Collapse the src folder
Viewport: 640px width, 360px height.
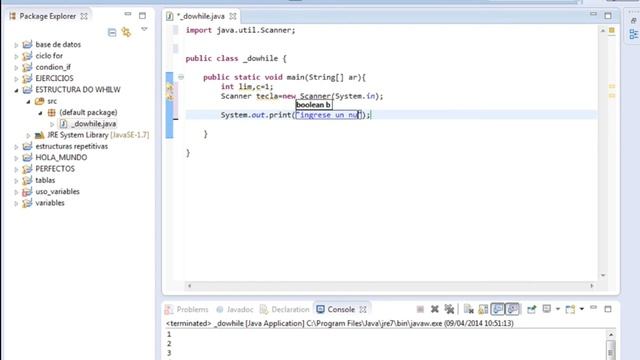tap(28, 102)
